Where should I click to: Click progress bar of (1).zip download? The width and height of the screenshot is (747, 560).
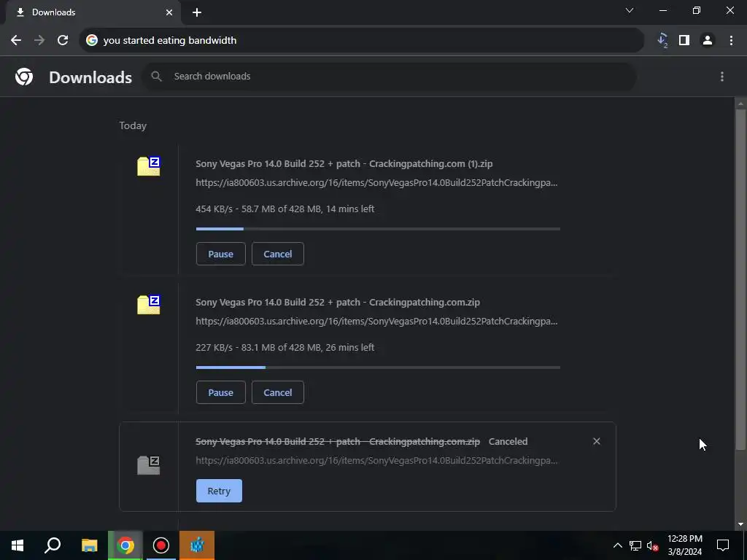coord(378,229)
